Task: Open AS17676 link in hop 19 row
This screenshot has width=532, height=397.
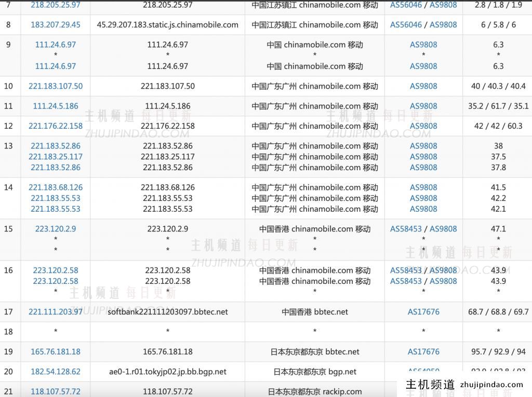Action: [x=423, y=352]
